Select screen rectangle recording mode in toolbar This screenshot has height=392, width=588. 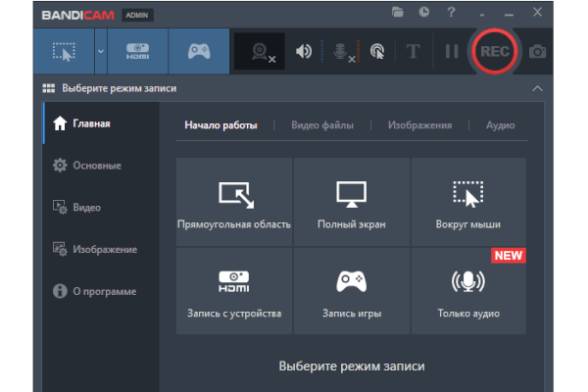64,51
